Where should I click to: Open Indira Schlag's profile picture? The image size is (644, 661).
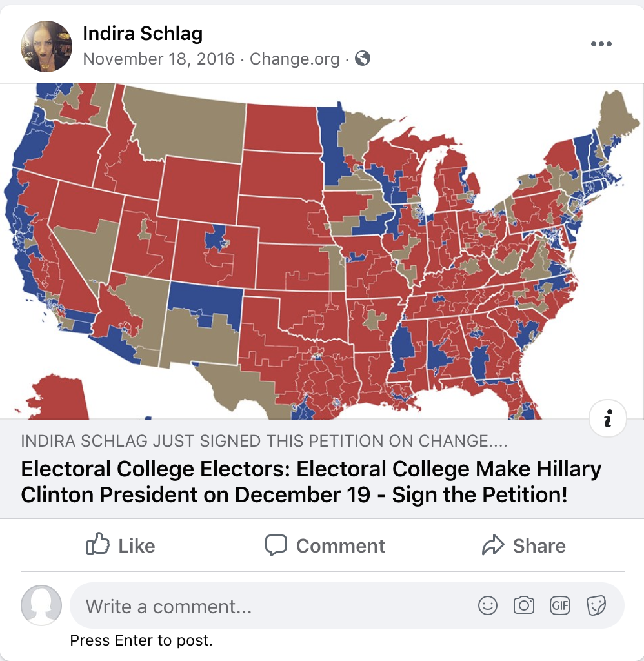pyautogui.click(x=46, y=46)
